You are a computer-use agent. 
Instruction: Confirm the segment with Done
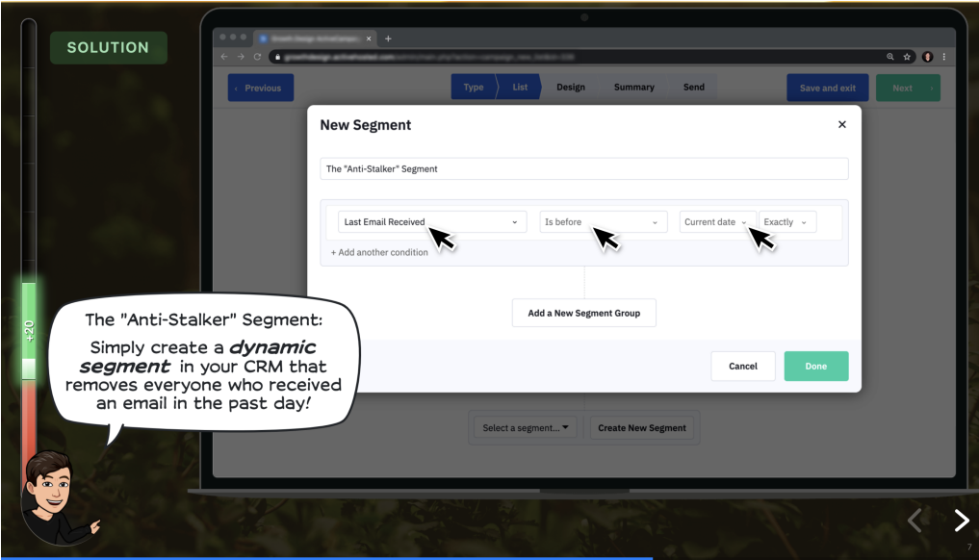click(x=816, y=366)
